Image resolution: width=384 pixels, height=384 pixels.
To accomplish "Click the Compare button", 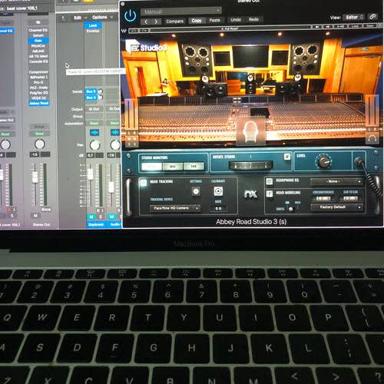I will pyautogui.click(x=175, y=21).
